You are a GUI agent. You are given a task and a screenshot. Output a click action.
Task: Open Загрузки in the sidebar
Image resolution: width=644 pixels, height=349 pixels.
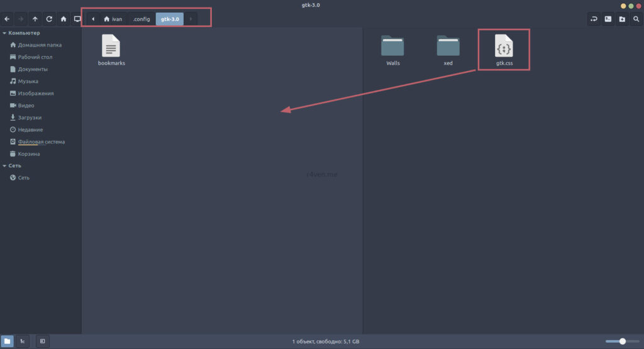point(30,118)
